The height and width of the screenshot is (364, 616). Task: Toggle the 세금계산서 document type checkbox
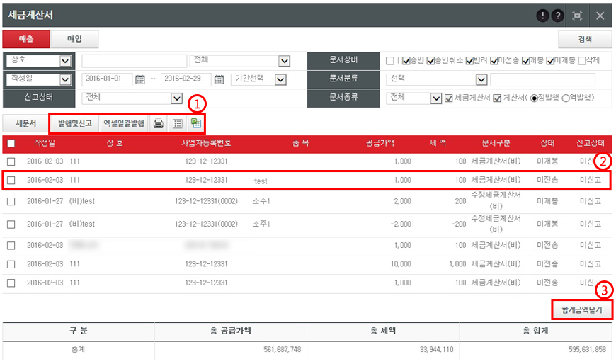(449, 98)
